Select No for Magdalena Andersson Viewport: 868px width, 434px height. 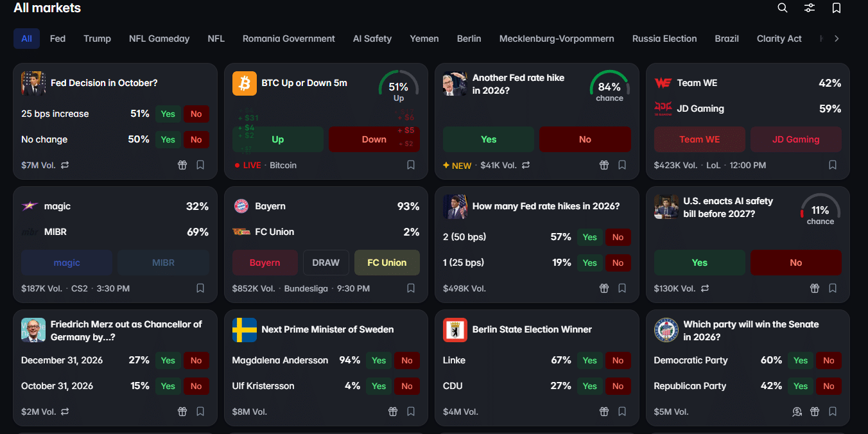point(407,360)
